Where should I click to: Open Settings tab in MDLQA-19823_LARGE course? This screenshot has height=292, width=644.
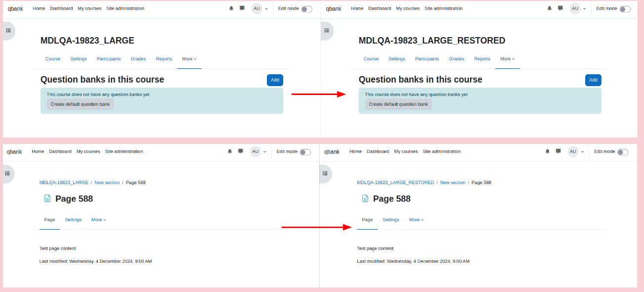79,59
